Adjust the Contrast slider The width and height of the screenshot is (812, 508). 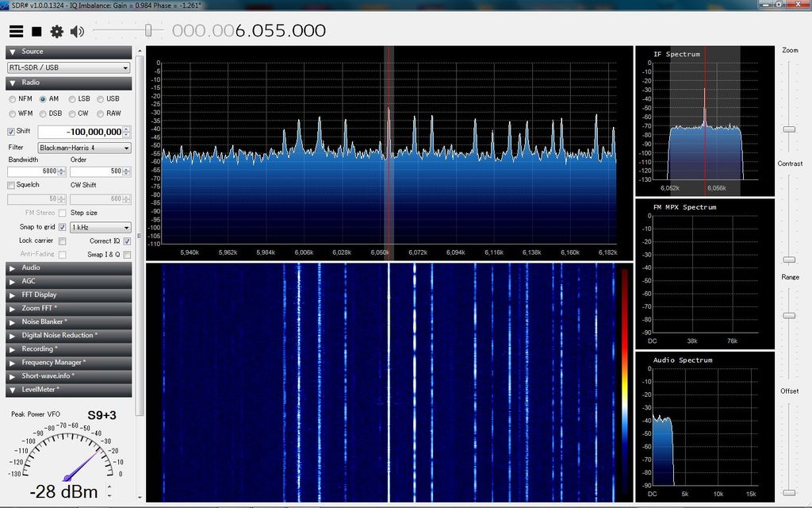click(789, 260)
